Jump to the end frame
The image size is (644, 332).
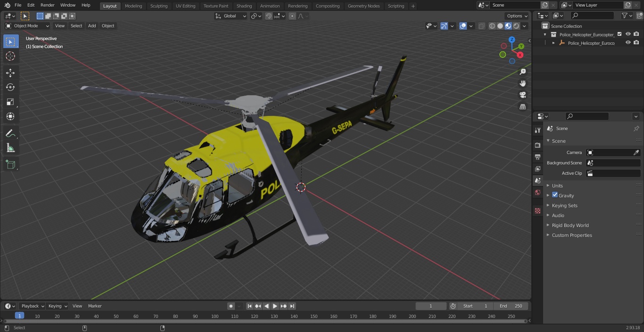(x=292, y=306)
